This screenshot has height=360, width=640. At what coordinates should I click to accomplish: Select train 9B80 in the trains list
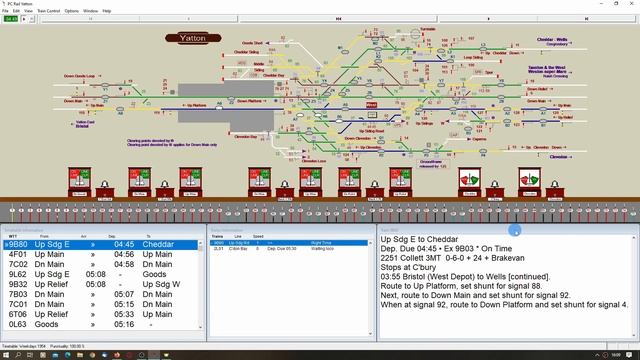289,243
